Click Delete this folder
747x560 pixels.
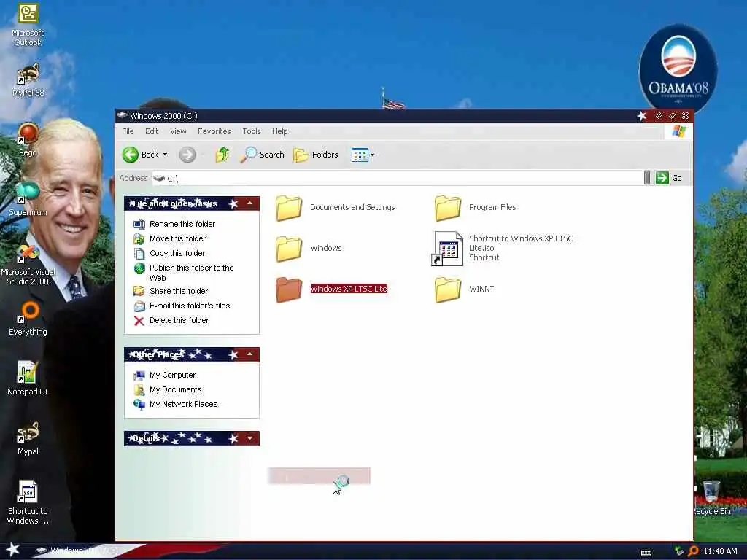point(171,321)
